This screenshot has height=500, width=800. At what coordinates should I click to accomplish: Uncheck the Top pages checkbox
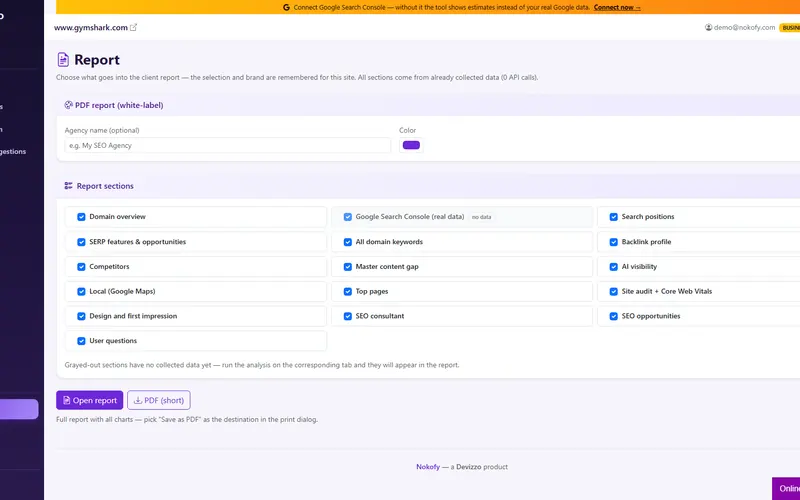click(x=347, y=291)
